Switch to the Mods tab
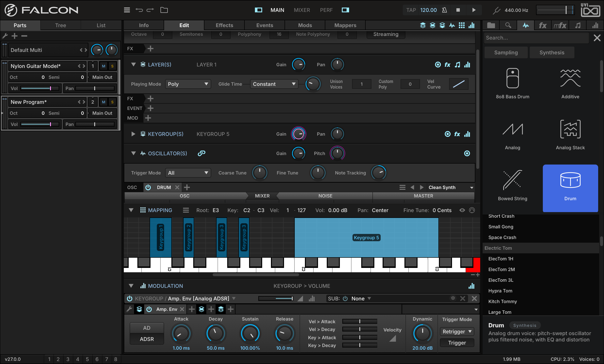The width and height of the screenshot is (604, 364). [305, 25]
